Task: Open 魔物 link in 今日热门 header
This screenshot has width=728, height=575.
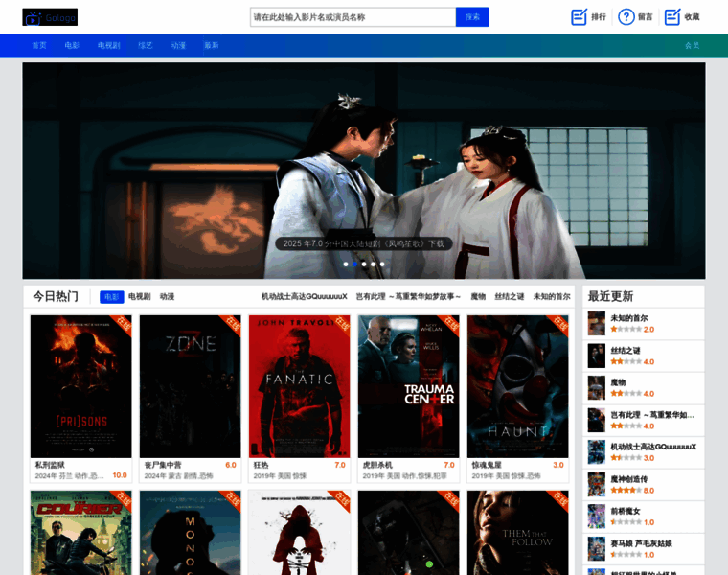Action: (478, 297)
